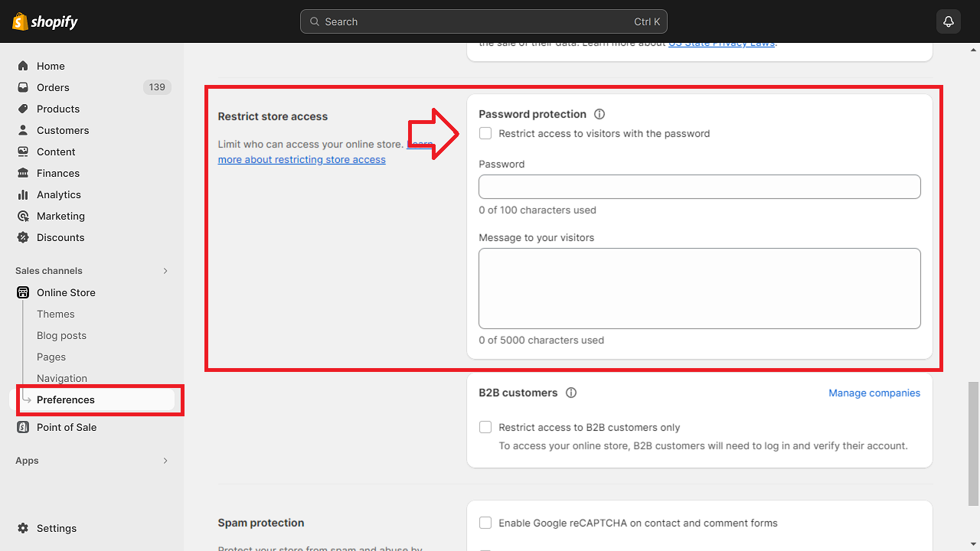Open Manage companies for B2B customers

tap(874, 393)
